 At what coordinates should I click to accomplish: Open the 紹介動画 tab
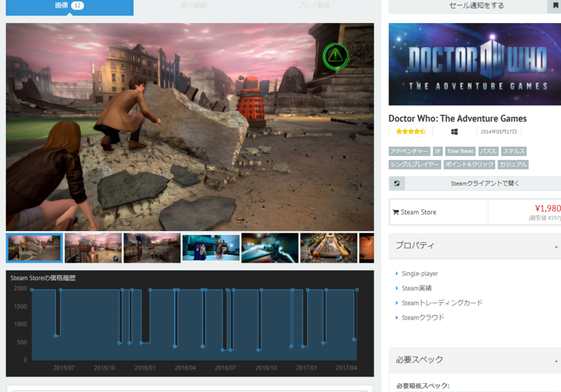(x=193, y=6)
